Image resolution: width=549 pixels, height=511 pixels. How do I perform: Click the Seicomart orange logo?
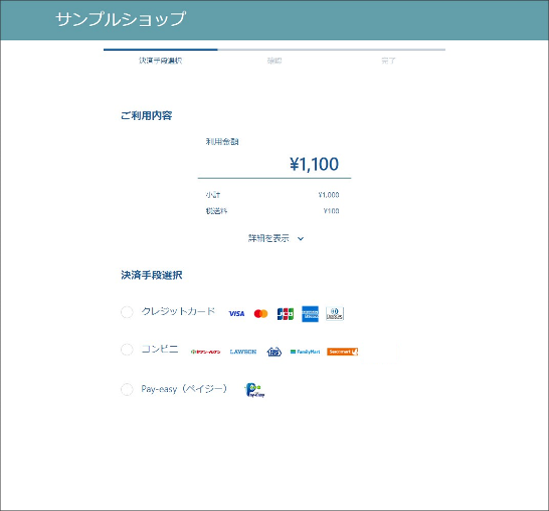[x=342, y=352]
